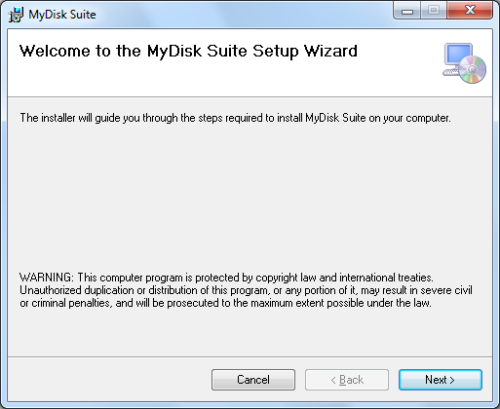Click the Welcome to the MyDisk Suite heading

[x=188, y=51]
